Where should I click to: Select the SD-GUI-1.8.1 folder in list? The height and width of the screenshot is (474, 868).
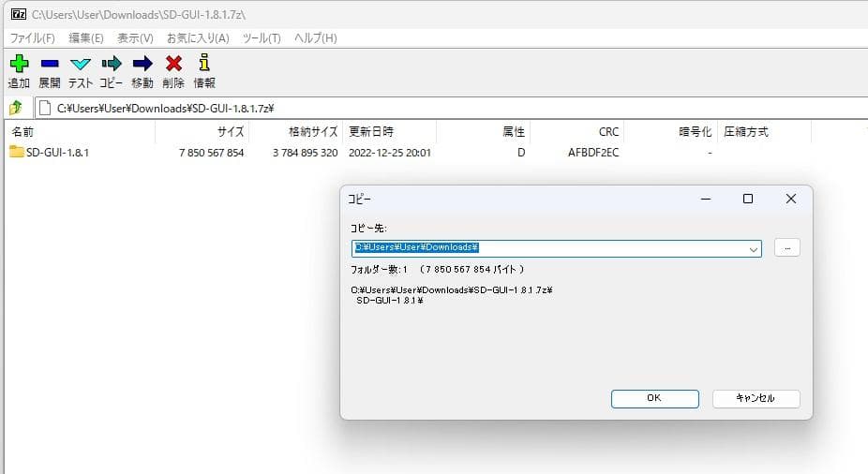tap(56, 152)
